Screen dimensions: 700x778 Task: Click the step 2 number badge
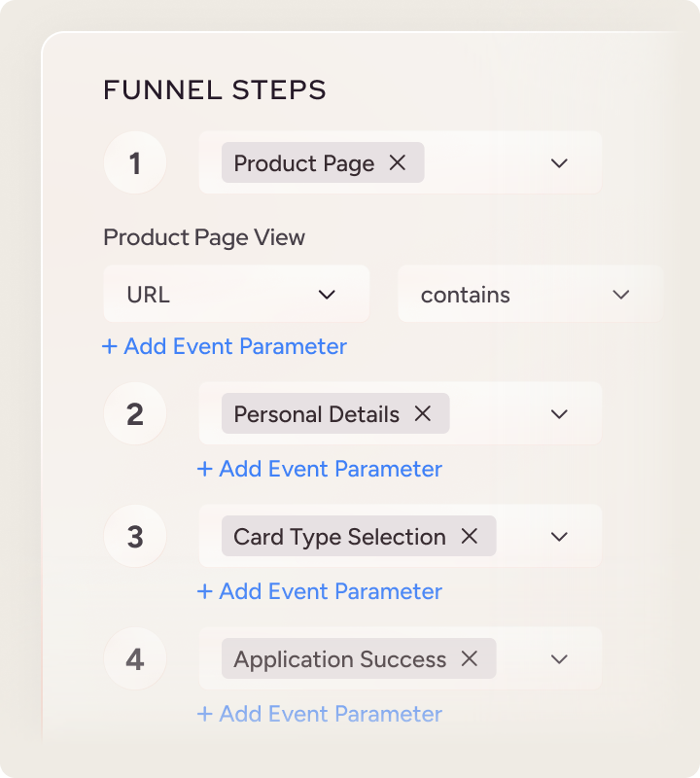tap(135, 414)
